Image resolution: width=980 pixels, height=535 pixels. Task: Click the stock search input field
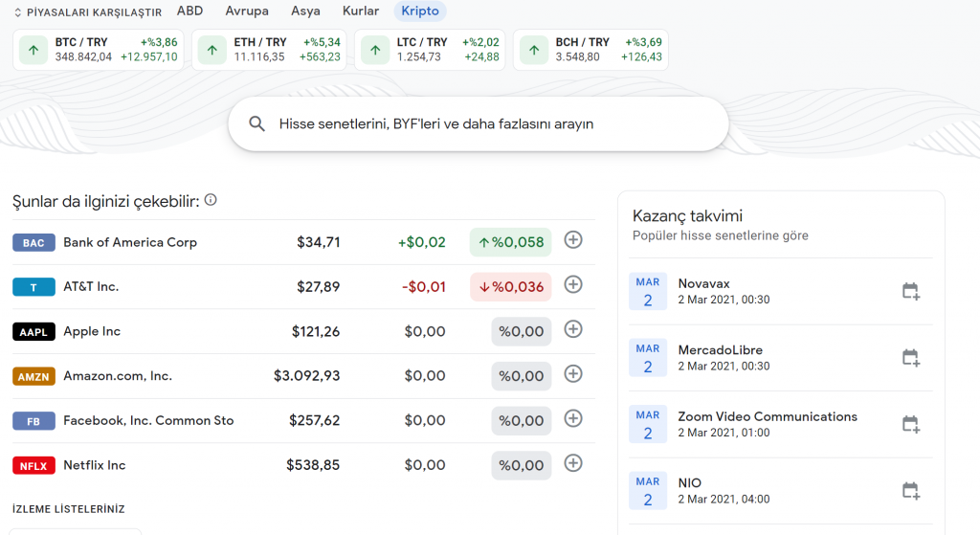point(479,123)
